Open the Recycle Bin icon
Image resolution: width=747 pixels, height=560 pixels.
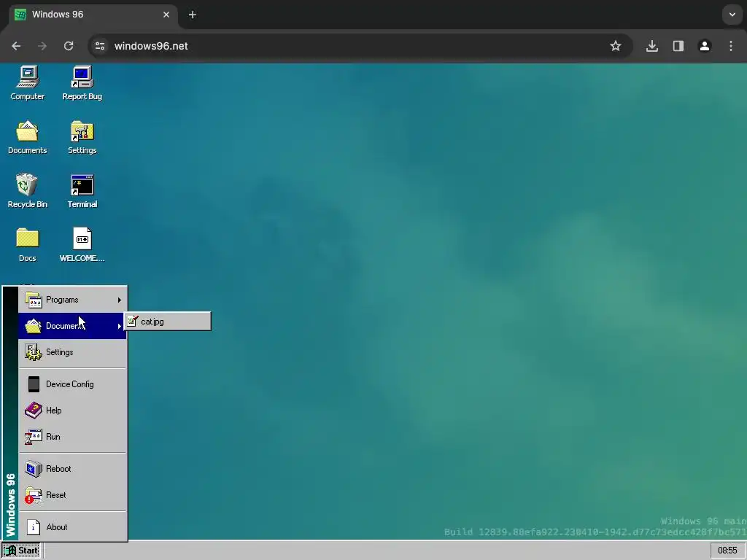(x=27, y=191)
